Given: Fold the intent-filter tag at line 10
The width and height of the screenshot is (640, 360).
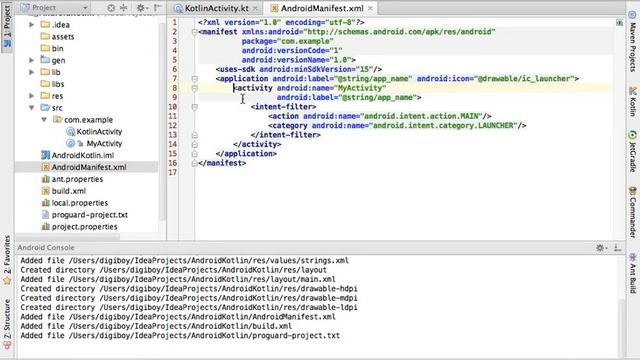Looking at the screenshot, I should click(194, 107).
